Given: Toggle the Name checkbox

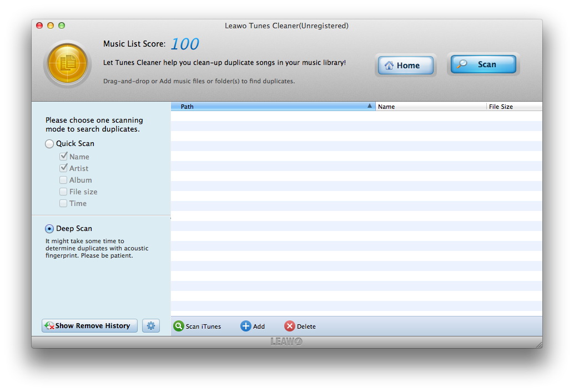Looking at the screenshot, I should click(x=63, y=157).
